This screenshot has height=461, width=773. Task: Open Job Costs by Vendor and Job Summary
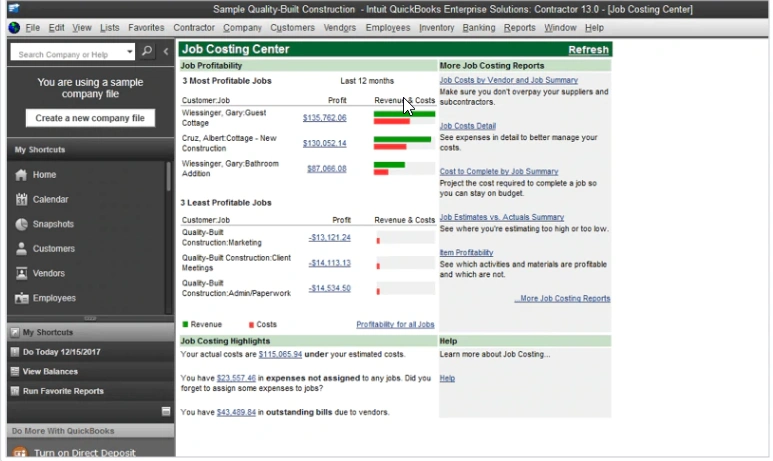508,80
